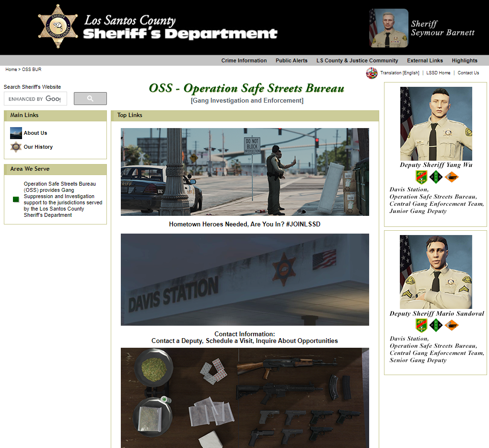Click the green square area icon
This screenshot has width=489, height=448.
pyautogui.click(x=16, y=200)
